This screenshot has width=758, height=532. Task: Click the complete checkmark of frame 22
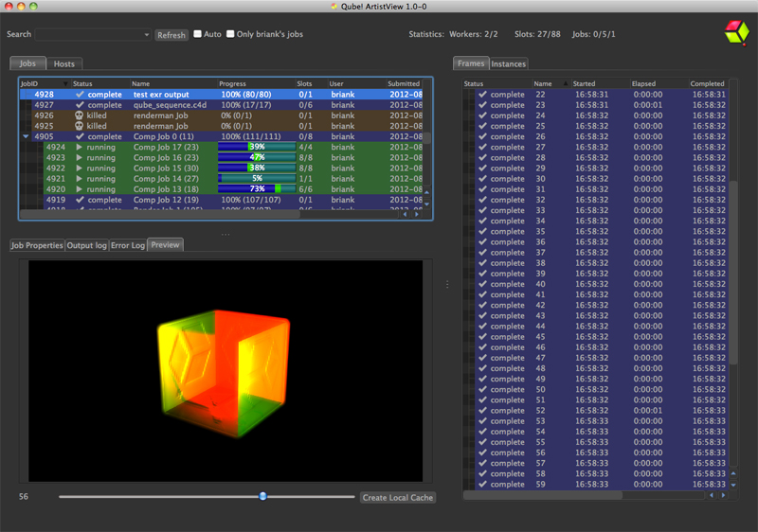coord(482,94)
